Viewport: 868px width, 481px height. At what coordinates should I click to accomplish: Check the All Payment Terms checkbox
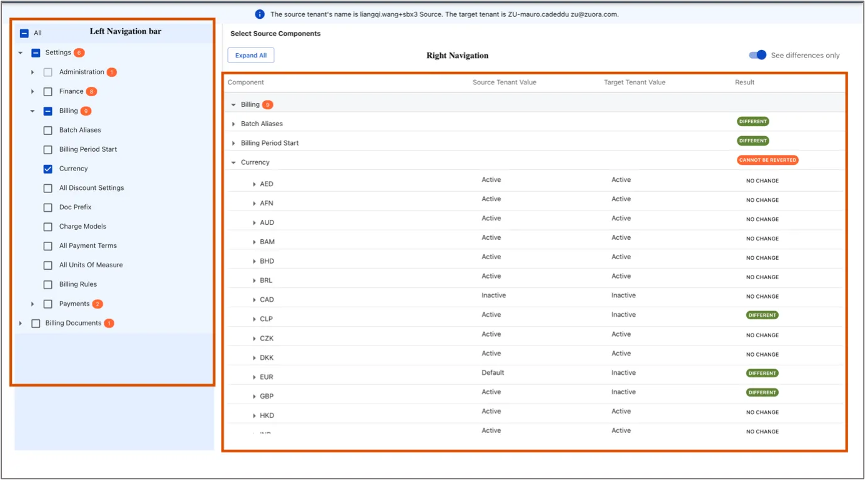48,246
